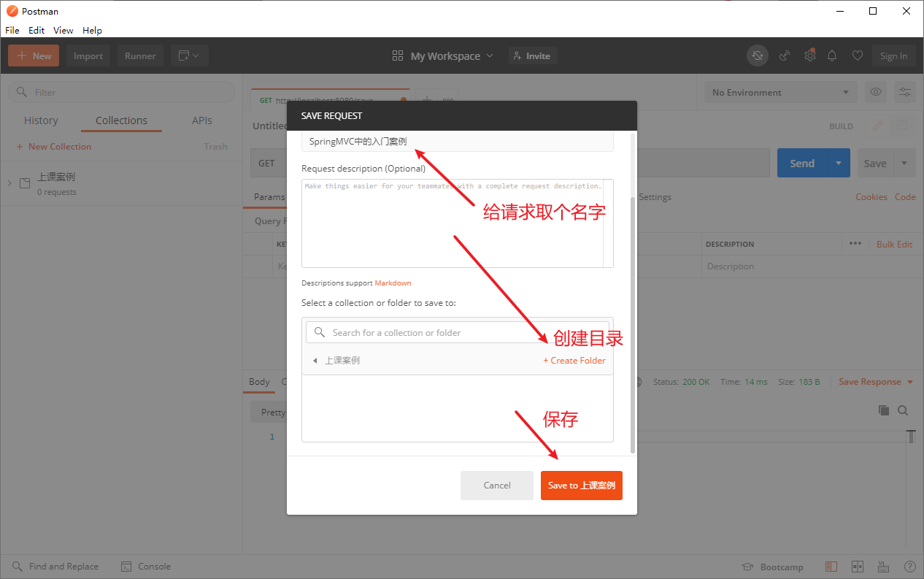Switch to the History tab
This screenshot has height=579, width=924.
click(41, 120)
